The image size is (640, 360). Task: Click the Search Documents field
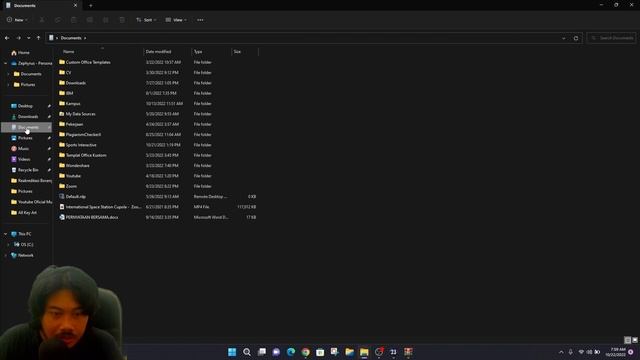point(611,38)
